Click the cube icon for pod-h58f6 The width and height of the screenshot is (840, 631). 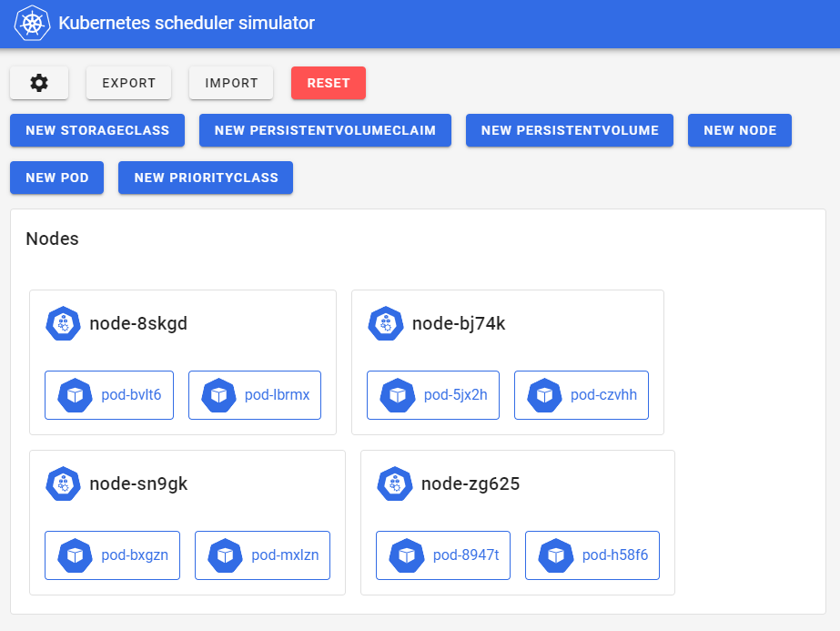[556, 555]
